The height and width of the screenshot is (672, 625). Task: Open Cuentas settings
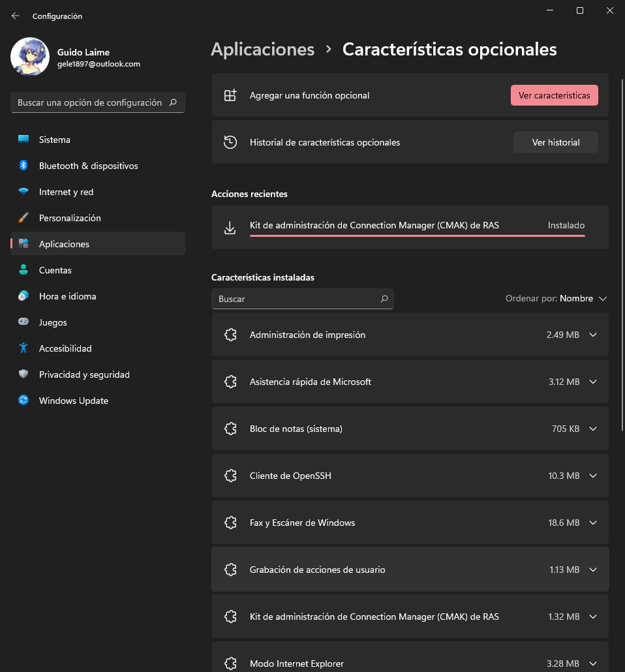click(x=98, y=270)
